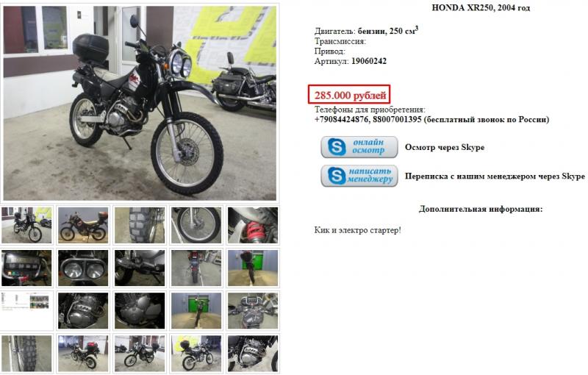View the white document screenshot thumbnail

[x=26, y=311]
